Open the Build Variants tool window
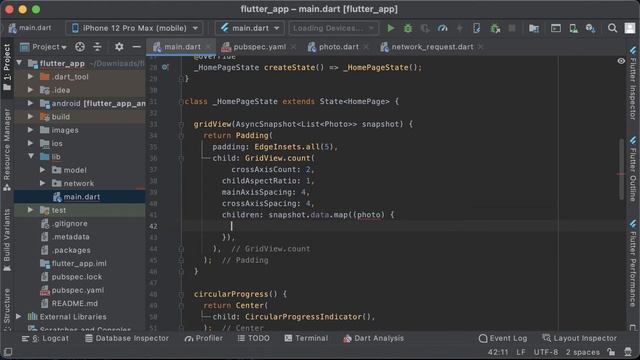The height and width of the screenshot is (360, 640). [x=7, y=241]
